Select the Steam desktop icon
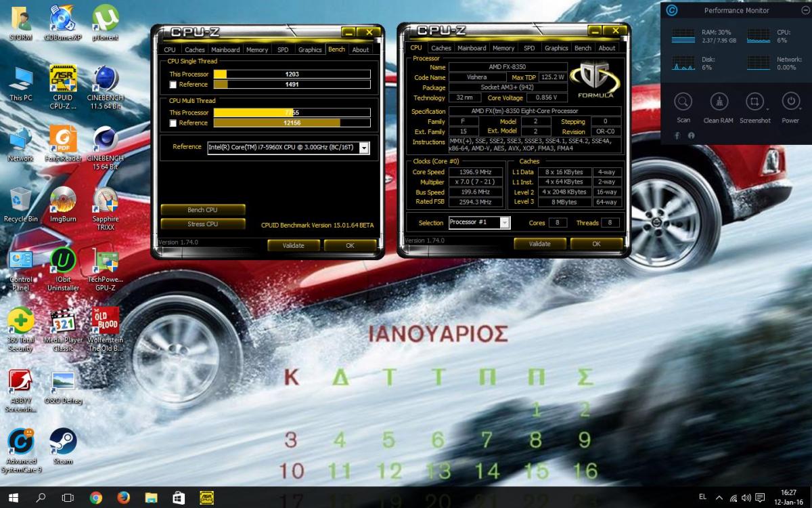This screenshot has height=508, width=812. 63,447
